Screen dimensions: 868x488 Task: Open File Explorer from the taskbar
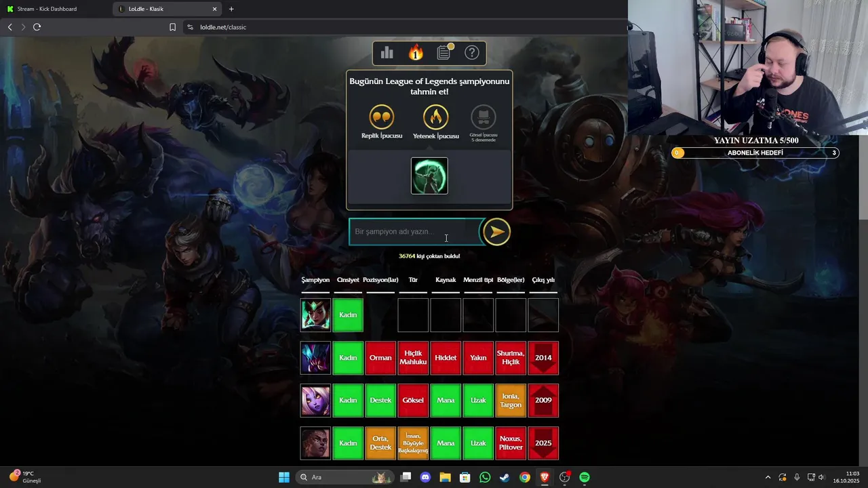pyautogui.click(x=445, y=477)
